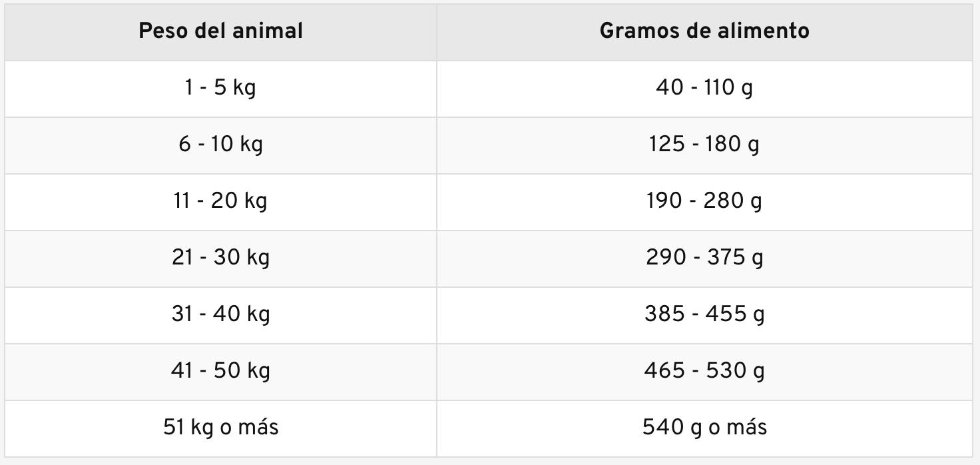The height and width of the screenshot is (465, 980).
Task: Select the "40 - 110 g" food cell
Action: [704, 88]
